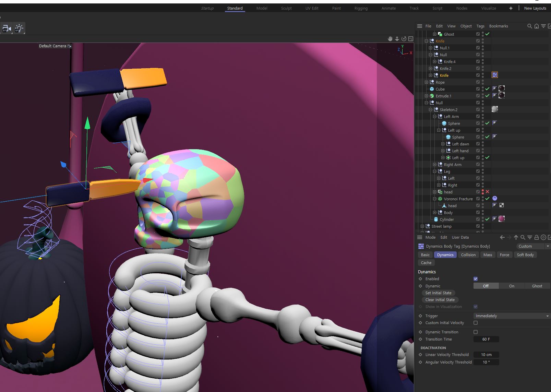Click the checkerboard tag on head polygon
Viewport: 551px width, 392px height.
502,205
